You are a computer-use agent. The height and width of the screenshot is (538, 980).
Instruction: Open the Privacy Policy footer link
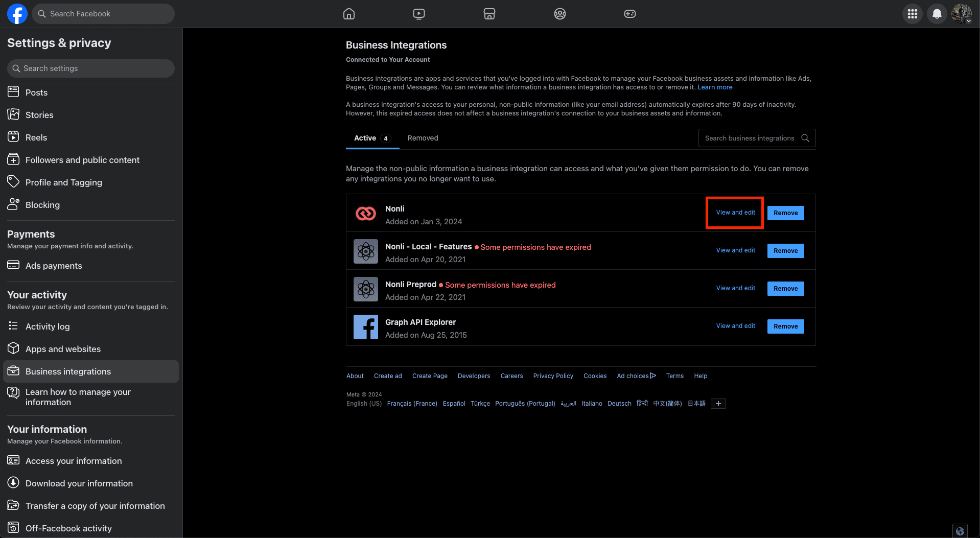point(553,376)
